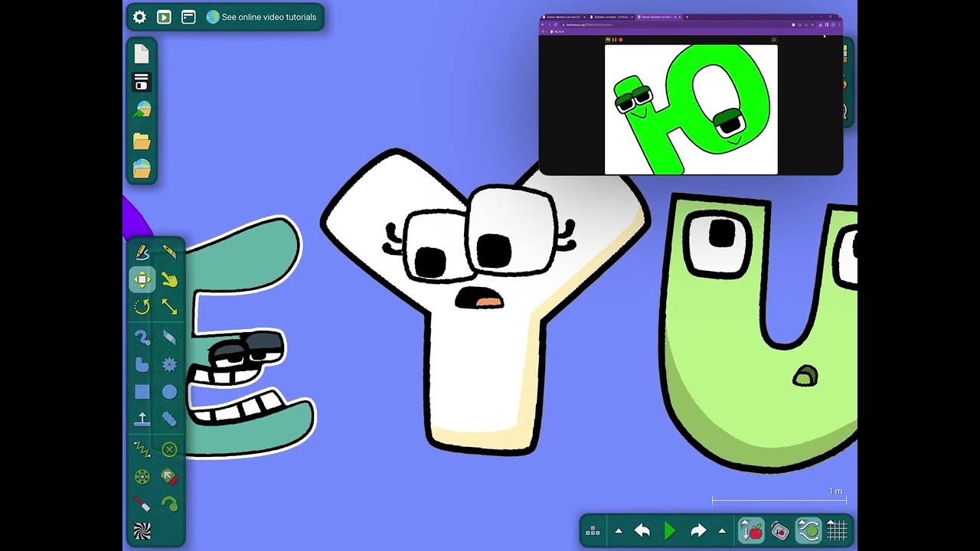The height and width of the screenshot is (551, 980).
Task: Start the simulation with Play
Action: point(670,530)
